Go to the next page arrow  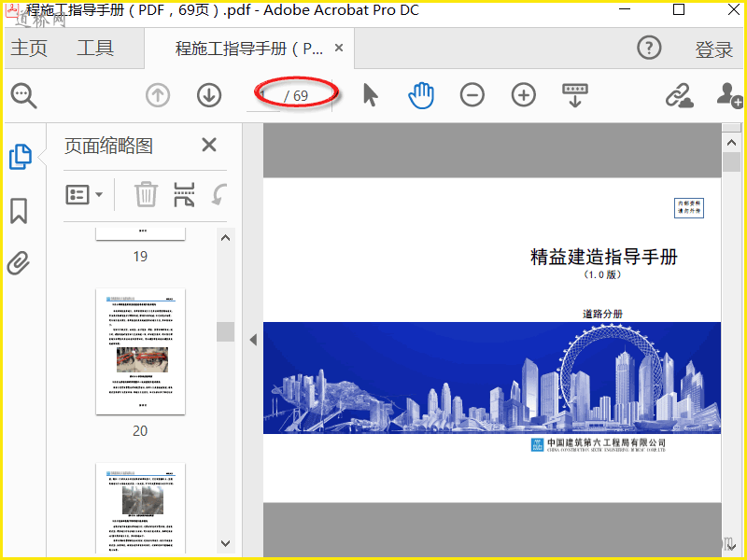[x=209, y=95]
